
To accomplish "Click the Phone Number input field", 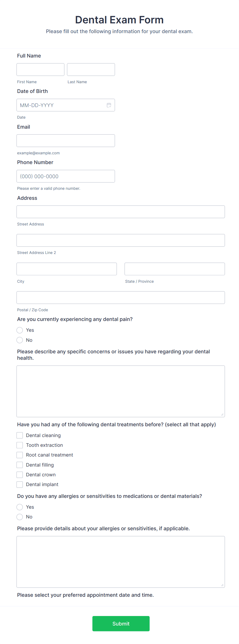I will (x=66, y=176).
